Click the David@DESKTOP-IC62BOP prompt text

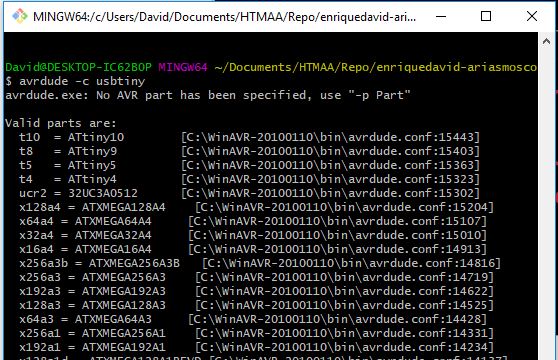[78, 67]
